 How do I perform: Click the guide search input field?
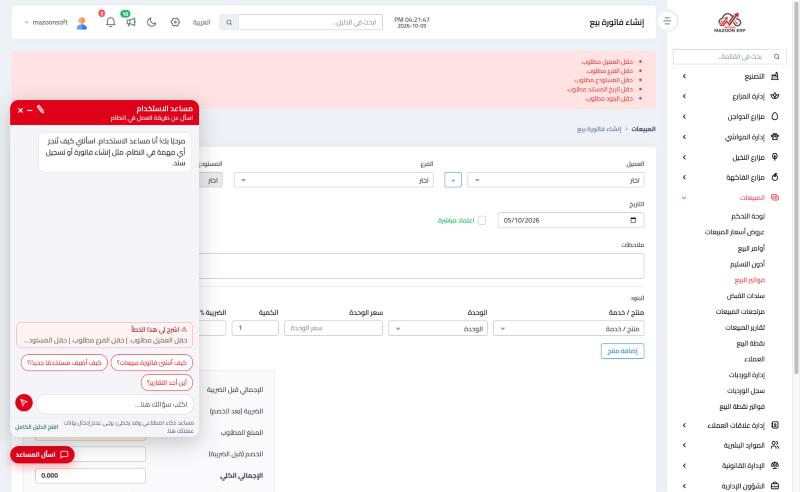pos(310,22)
